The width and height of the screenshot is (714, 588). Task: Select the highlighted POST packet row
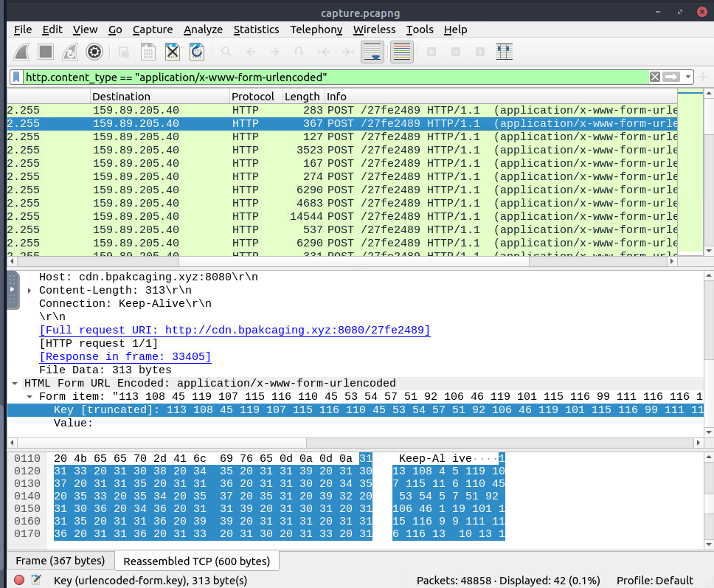(295, 123)
